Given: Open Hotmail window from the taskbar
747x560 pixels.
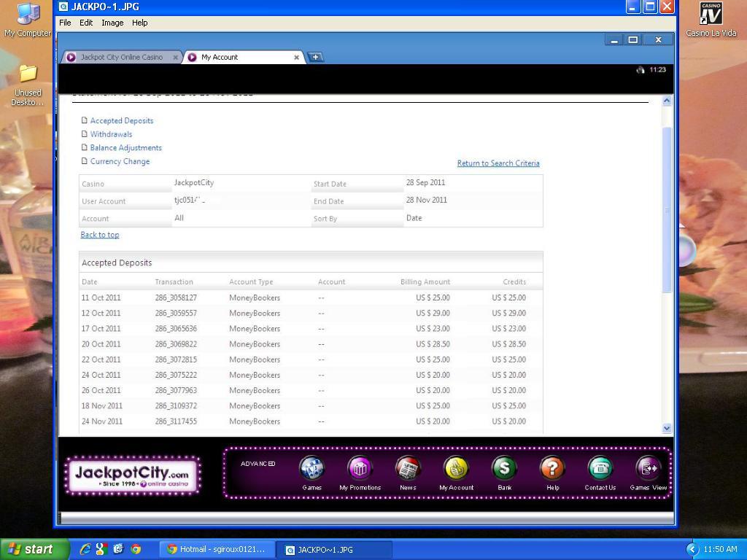Looking at the screenshot, I should click(x=217, y=549).
